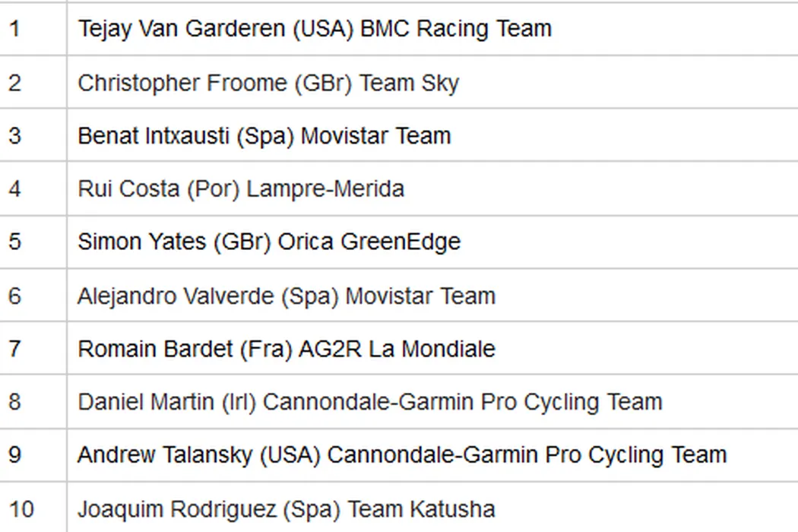Select Daniel Martin Cannondale-Garmin entry
This screenshot has width=798, height=532.
pyautogui.click(x=370, y=402)
